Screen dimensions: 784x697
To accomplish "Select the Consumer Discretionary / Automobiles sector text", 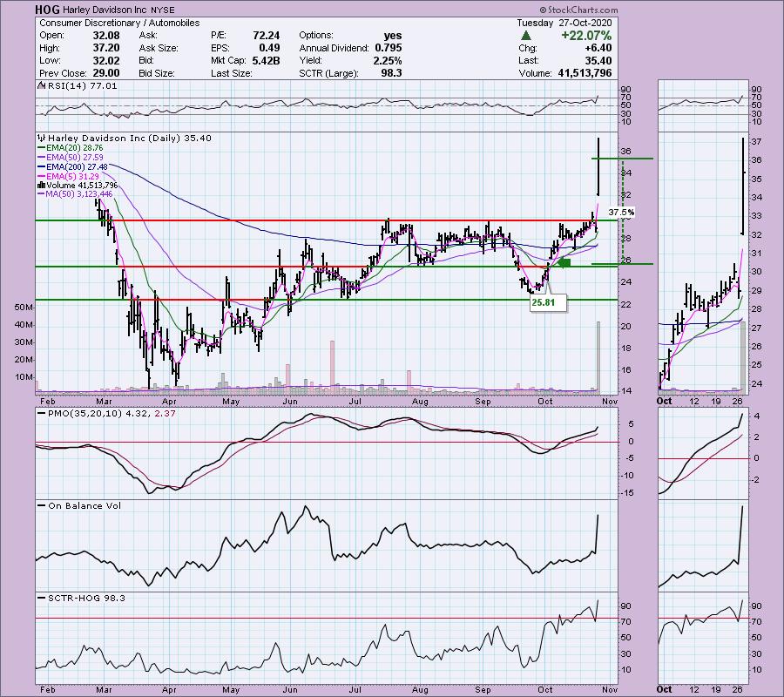I will [119, 23].
